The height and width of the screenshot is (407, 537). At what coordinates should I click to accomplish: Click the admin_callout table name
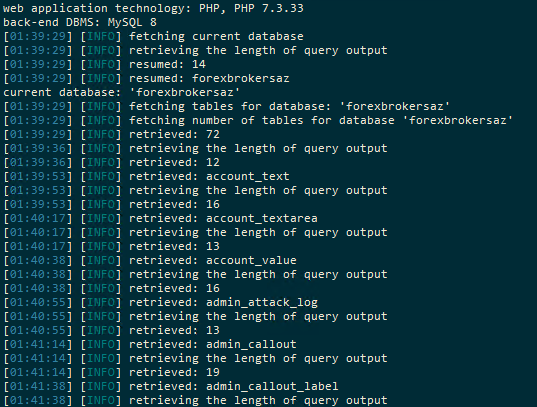(251, 344)
